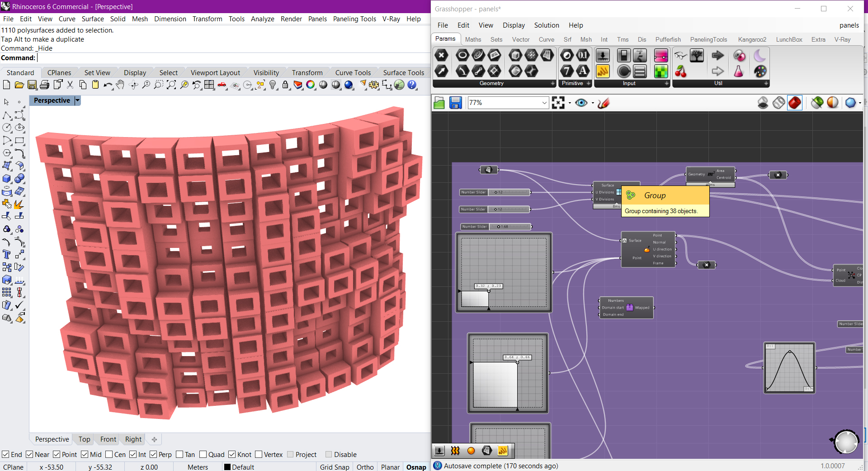Toggle Near osnap checkbox

pos(29,454)
